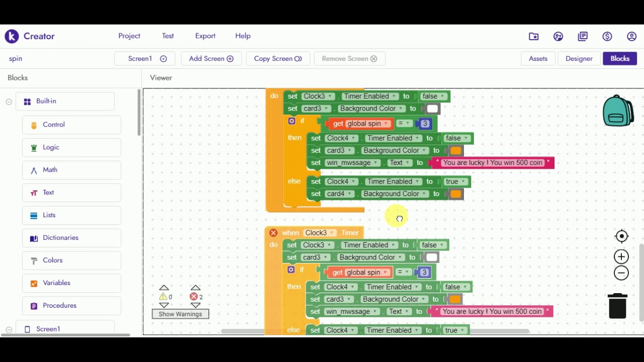This screenshot has height=362, width=644.
Task: Open Clock3 component dropdown in top set block
Action: [x=318, y=97]
